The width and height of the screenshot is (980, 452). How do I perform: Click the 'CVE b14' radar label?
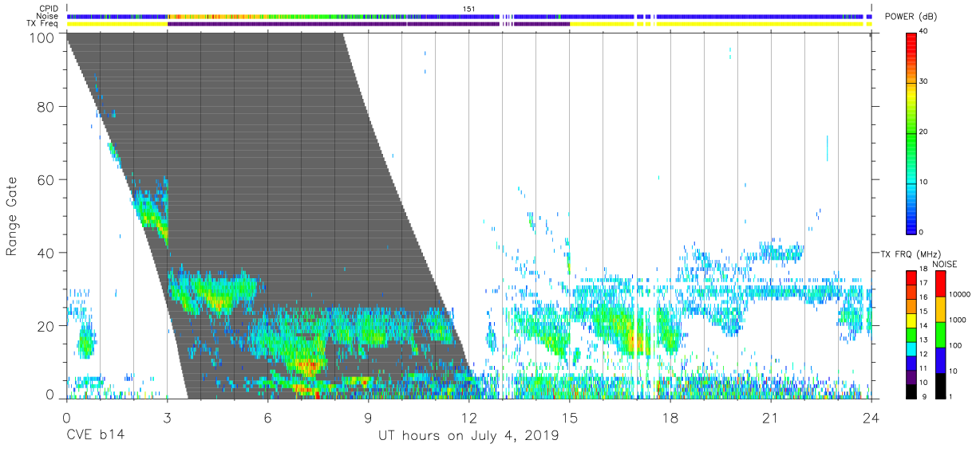tap(95, 436)
